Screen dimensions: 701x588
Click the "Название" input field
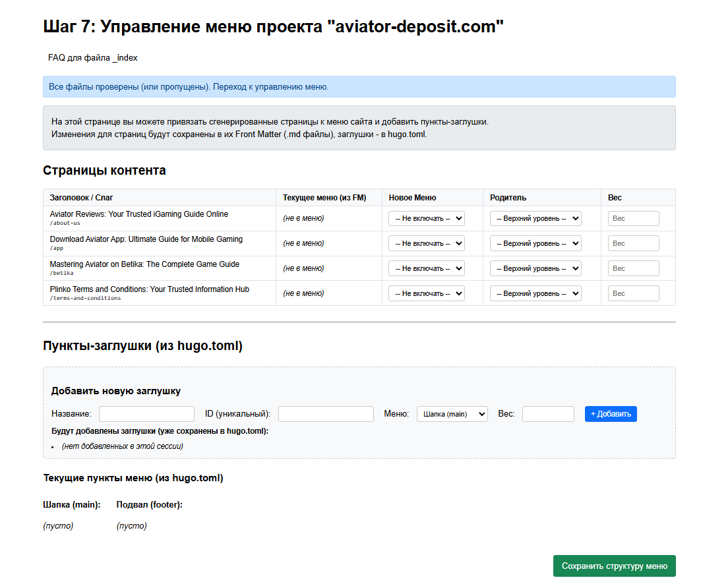(146, 413)
